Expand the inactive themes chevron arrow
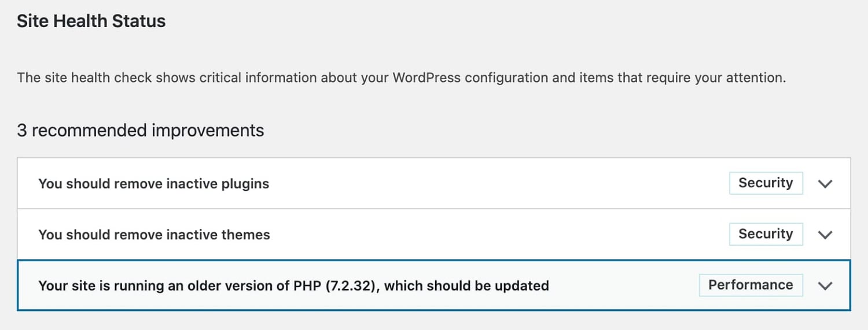Screen dimensions: 868x330 click(825, 235)
